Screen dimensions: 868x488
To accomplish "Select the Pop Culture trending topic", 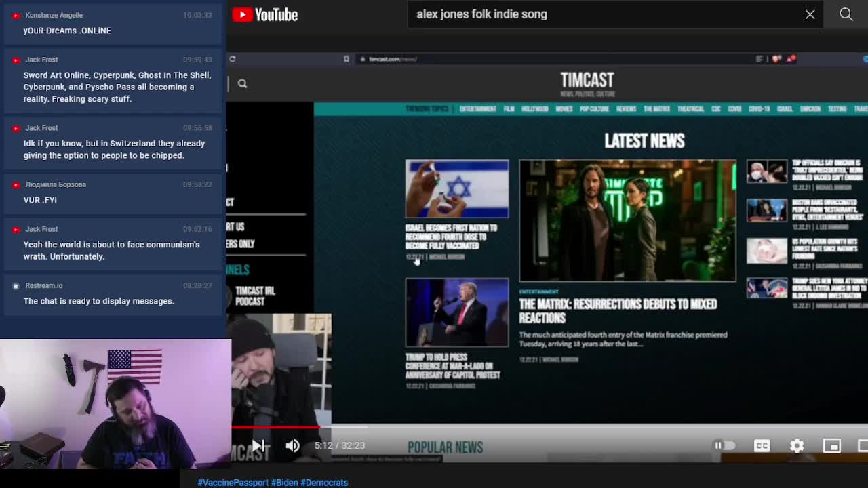I will coord(594,109).
